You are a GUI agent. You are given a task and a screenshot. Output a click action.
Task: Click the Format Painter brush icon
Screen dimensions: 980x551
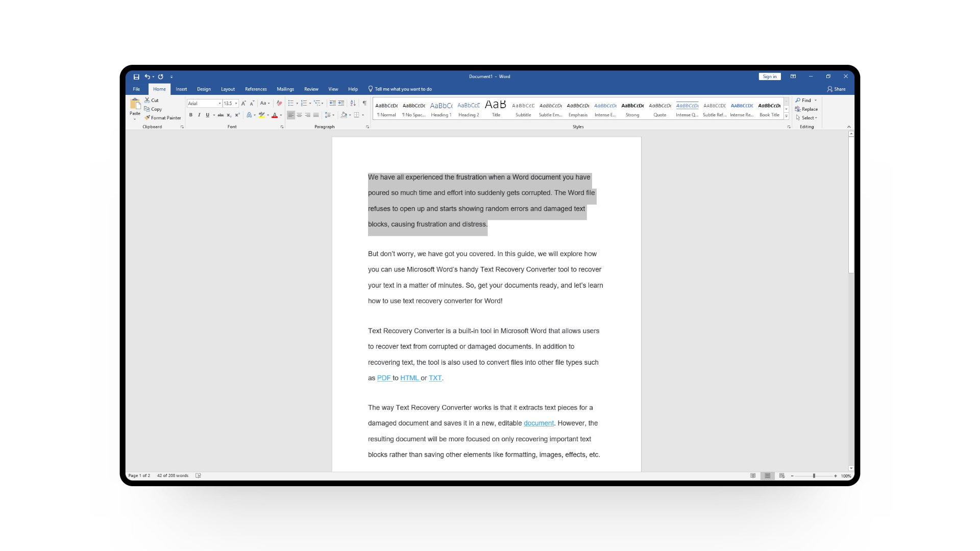tap(148, 118)
